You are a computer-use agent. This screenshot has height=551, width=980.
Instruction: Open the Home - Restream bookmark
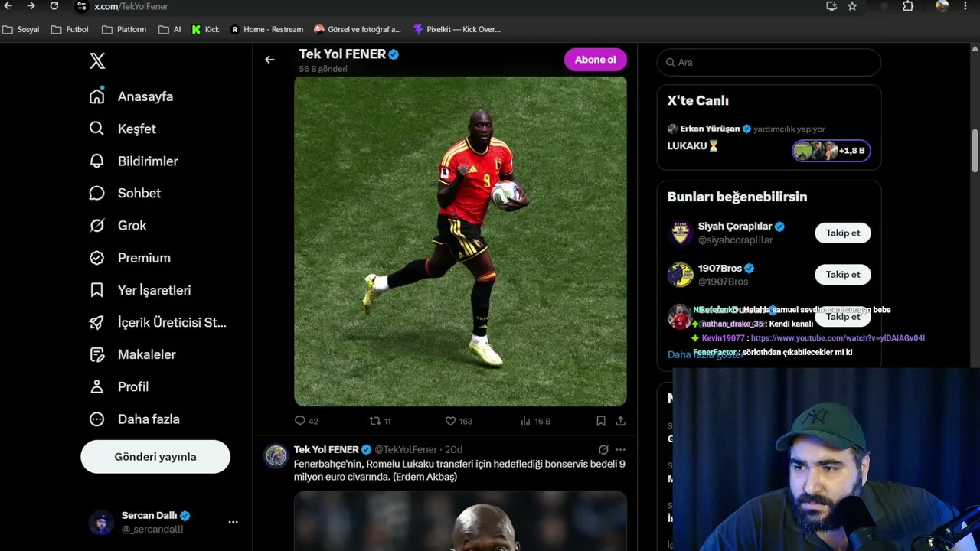[266, 30]
